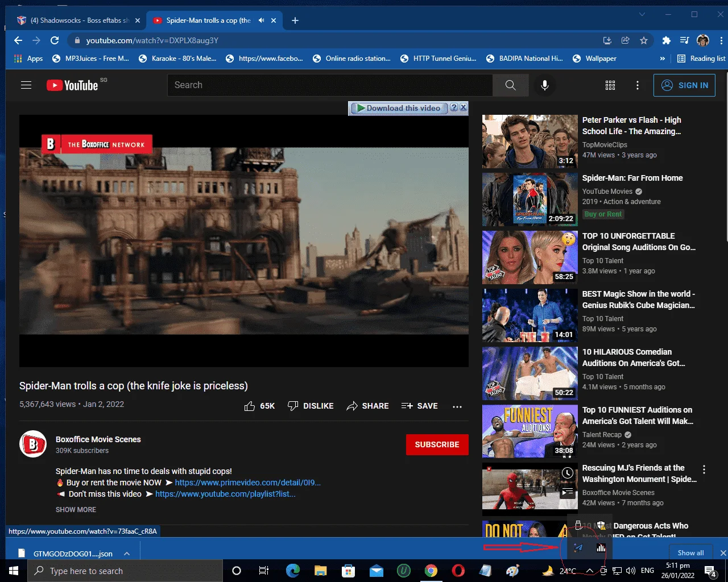Click Download this video button

[x=398, y=108]
